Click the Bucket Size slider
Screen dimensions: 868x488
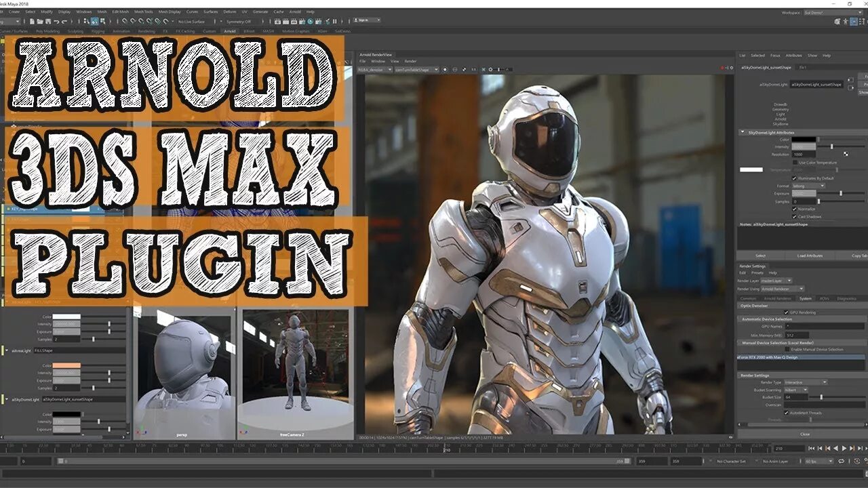click(x=837, y=397)
